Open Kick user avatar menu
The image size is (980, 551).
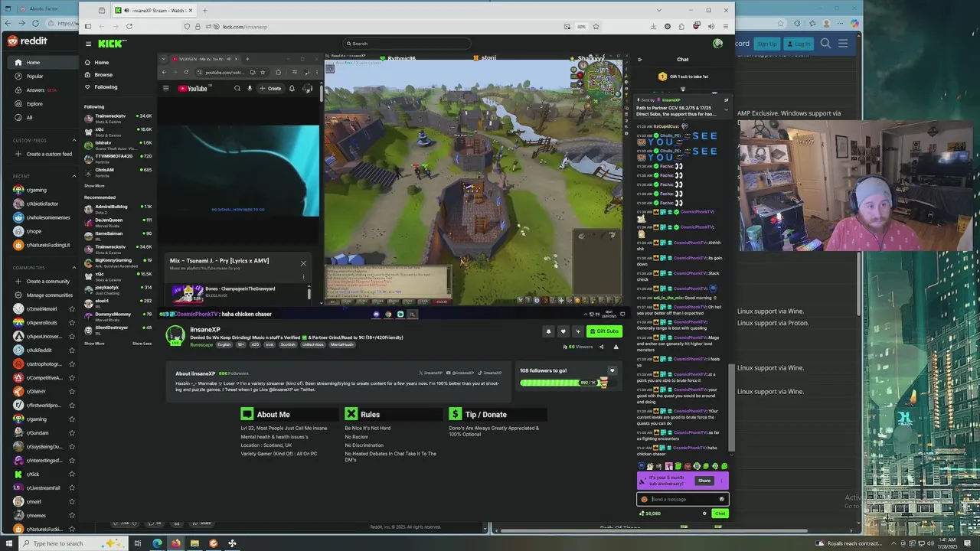(717, 44)
